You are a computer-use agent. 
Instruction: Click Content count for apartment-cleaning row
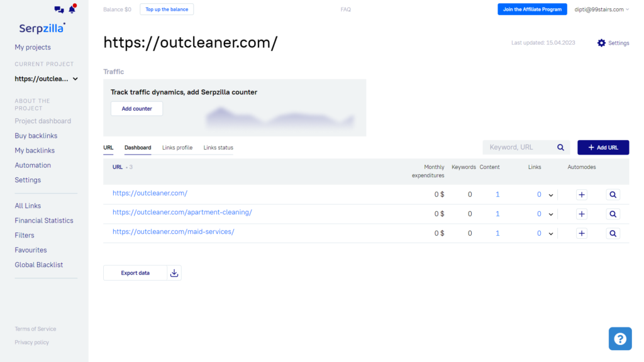point(497,214)
